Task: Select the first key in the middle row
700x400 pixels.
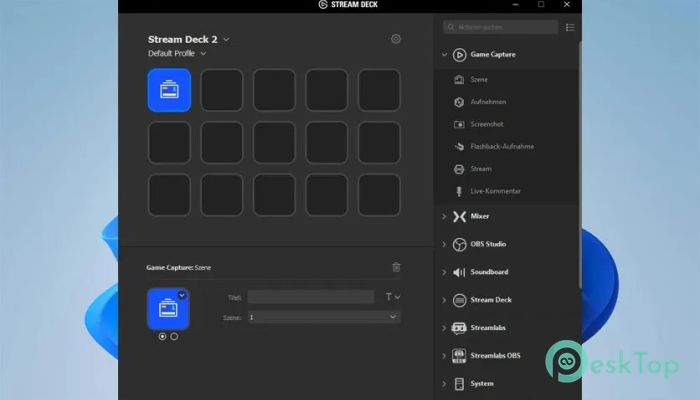Action: pyautogui.click(x=169, y=142)
